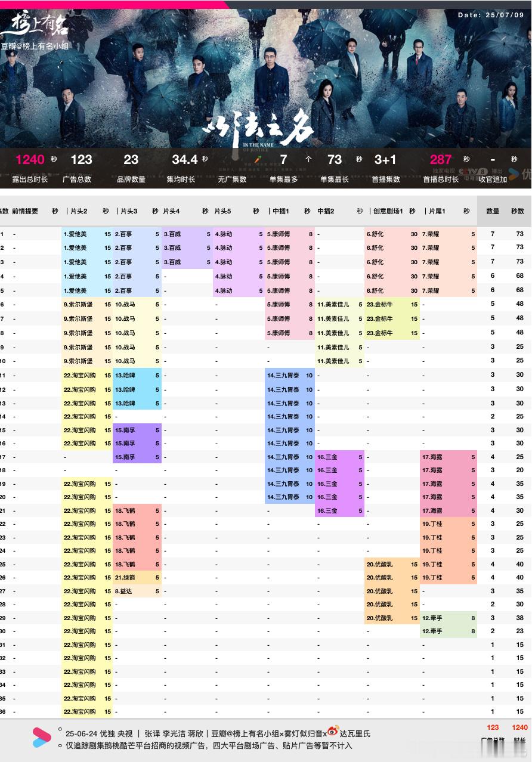The image size is (532, 762).
Task: Select the 1240 total exposure seconds value
Action: 30,159
